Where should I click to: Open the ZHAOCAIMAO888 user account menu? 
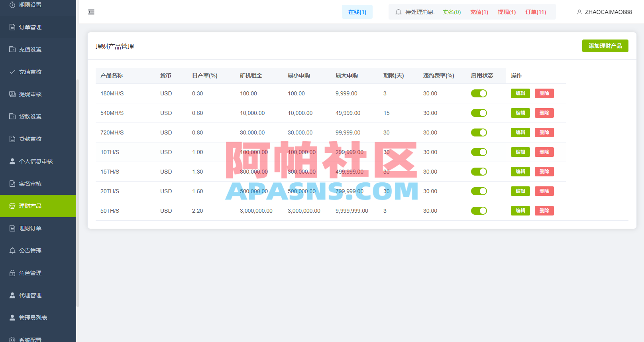point(605,12)
